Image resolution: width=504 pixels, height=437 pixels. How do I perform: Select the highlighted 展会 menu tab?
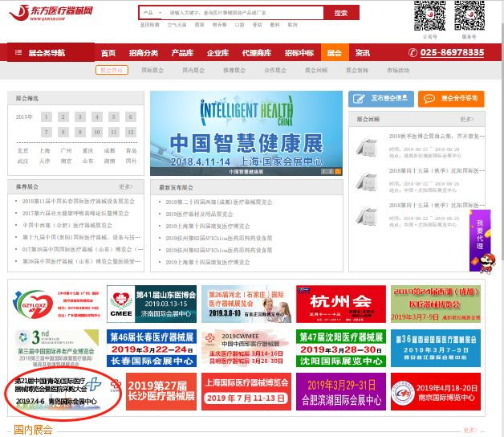click(335, 53)
